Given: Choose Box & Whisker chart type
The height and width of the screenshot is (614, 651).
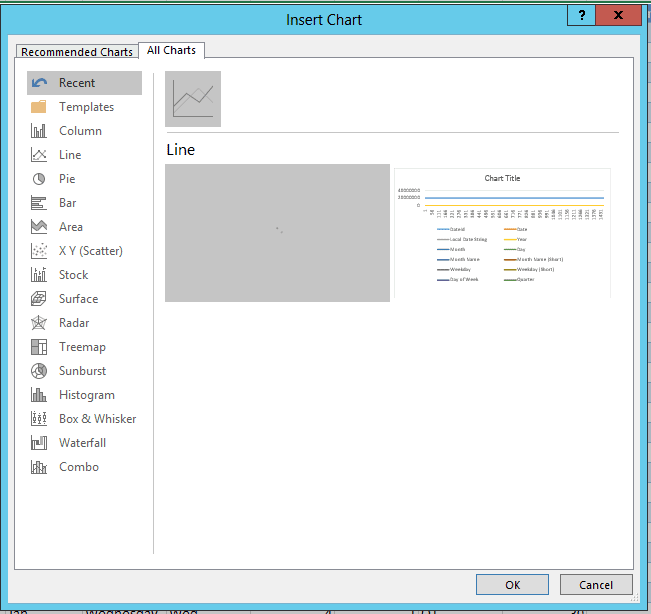Looking at the screenshot, I should [x=97, y=419].
